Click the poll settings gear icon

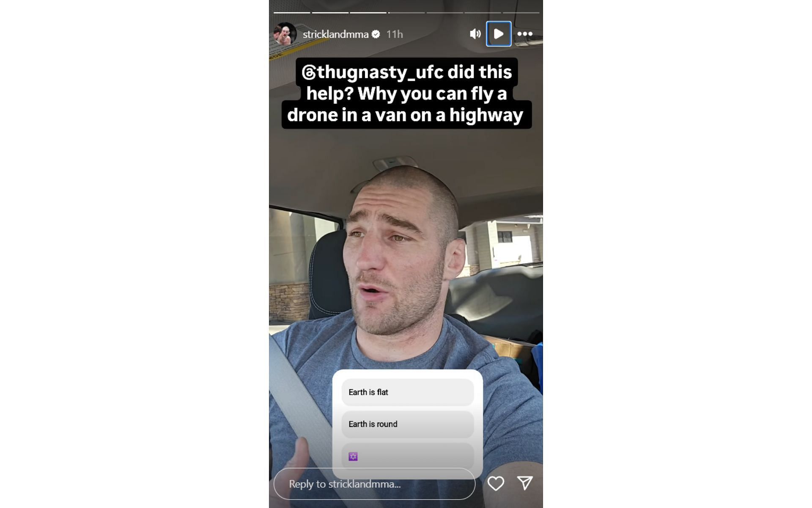[353, 456]
